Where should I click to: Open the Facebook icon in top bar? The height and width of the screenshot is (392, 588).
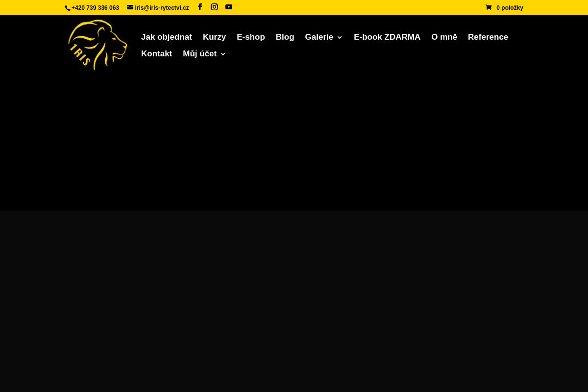[200, 7]
